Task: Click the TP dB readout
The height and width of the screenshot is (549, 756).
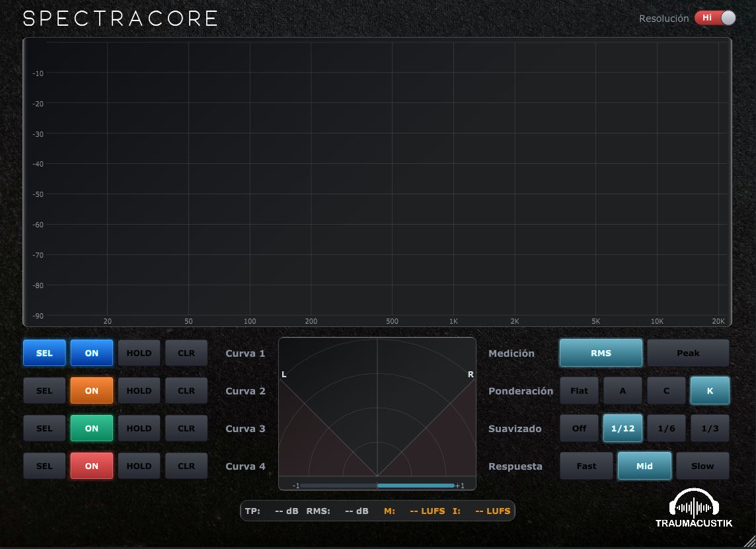Action: tap(272, 511)
